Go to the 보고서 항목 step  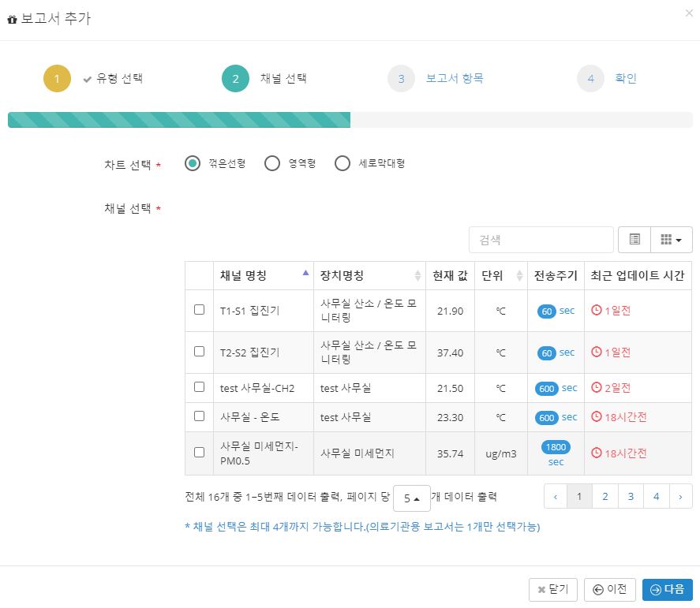tap(455, 79)
